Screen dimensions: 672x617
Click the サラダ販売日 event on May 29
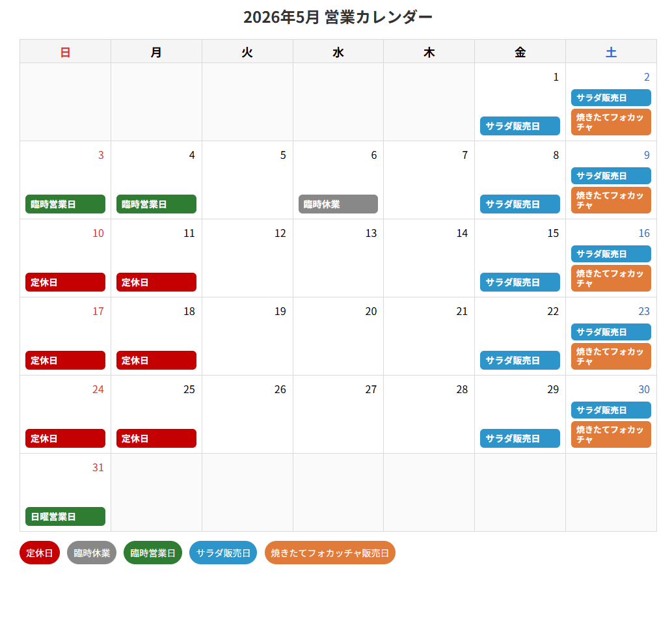(x=520, y=438)
